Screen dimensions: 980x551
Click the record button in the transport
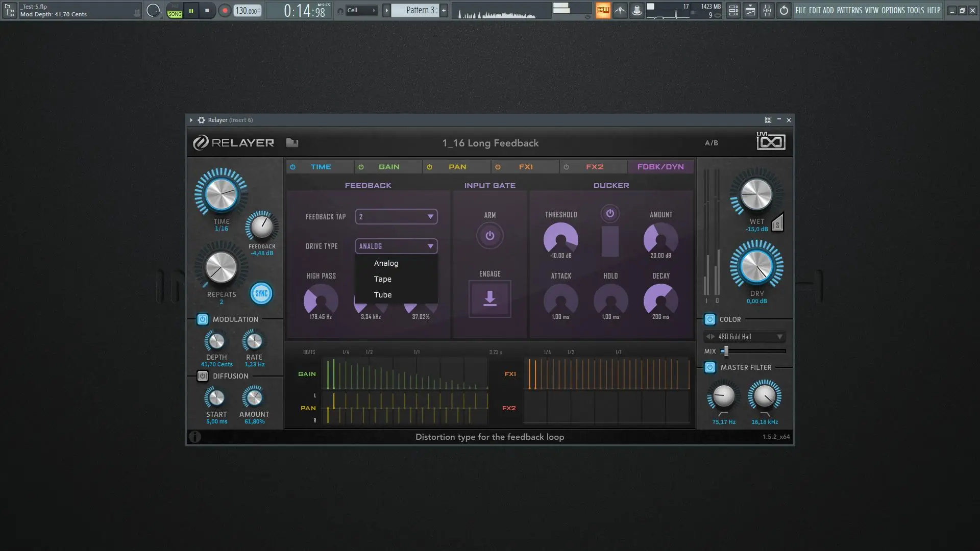pos(224,11)
